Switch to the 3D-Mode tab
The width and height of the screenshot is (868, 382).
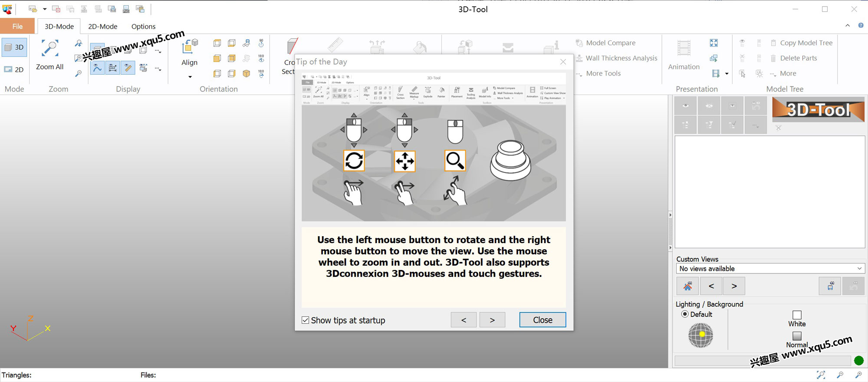pos(59,26)
